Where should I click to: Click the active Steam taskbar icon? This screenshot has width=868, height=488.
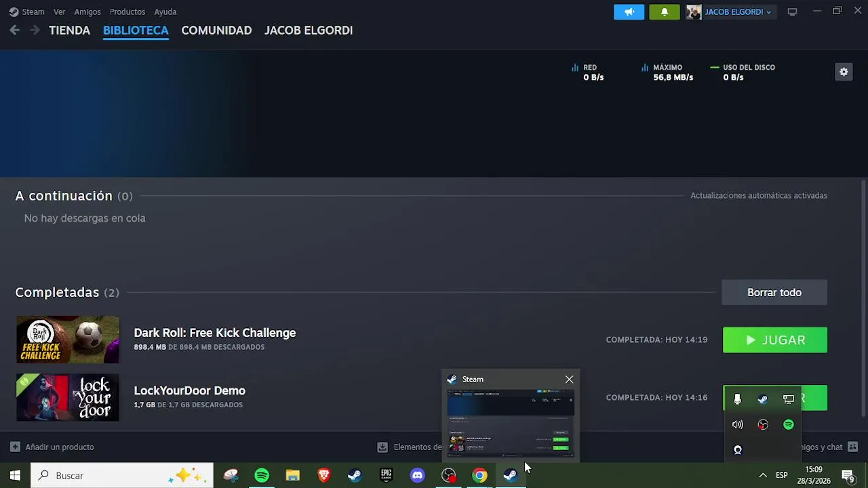[511, 475]
